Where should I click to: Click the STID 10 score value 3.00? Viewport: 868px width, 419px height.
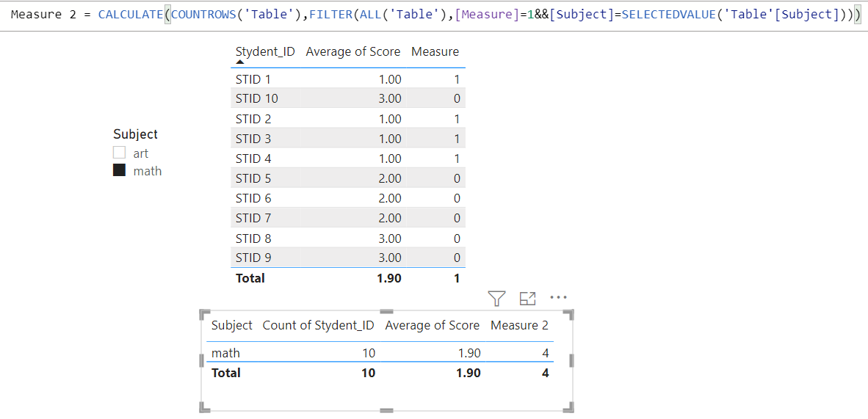(x=390, y=99)
